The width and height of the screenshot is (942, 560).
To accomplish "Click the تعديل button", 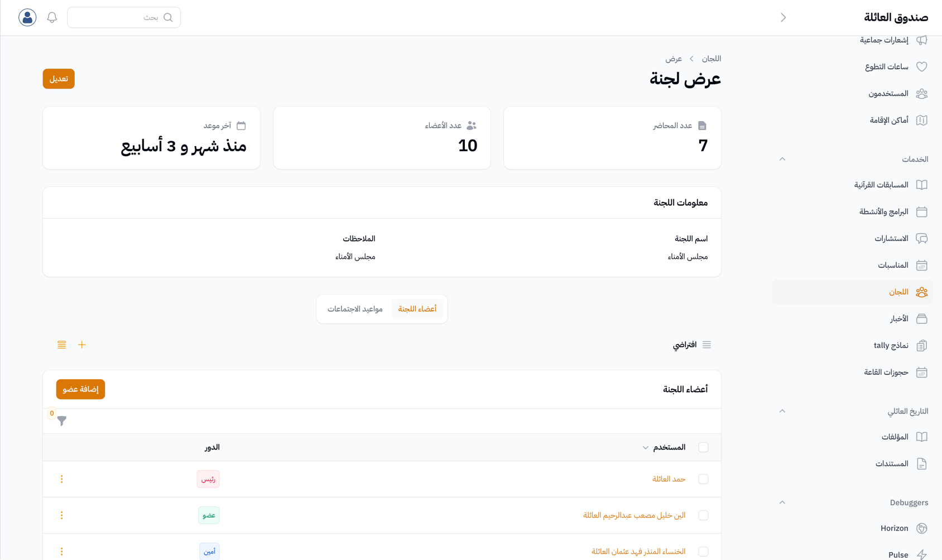I will point(58,79).
